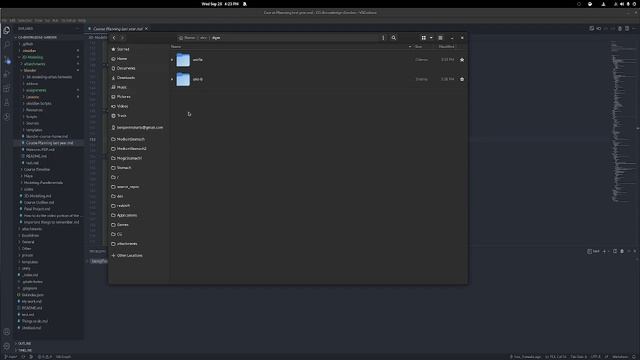Open view options dropdown arrow next to grid icon
Image resolution: width=640 pixels, height=360 pixels.
tap(431, 38)
